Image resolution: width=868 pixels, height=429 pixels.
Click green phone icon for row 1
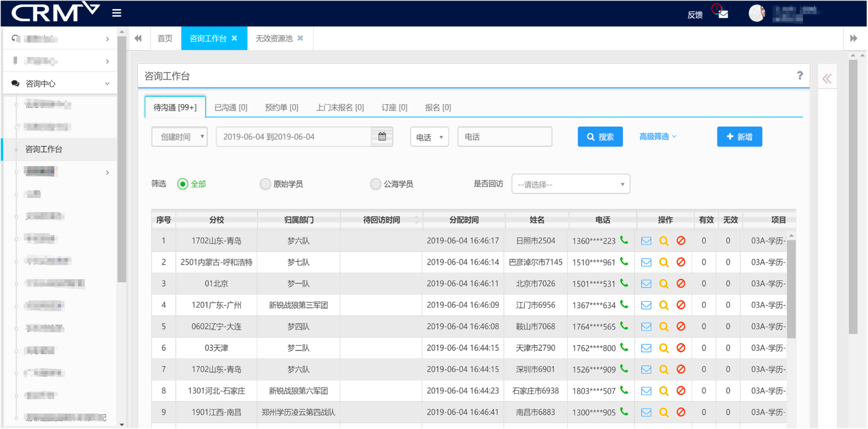tap(624, 240)
